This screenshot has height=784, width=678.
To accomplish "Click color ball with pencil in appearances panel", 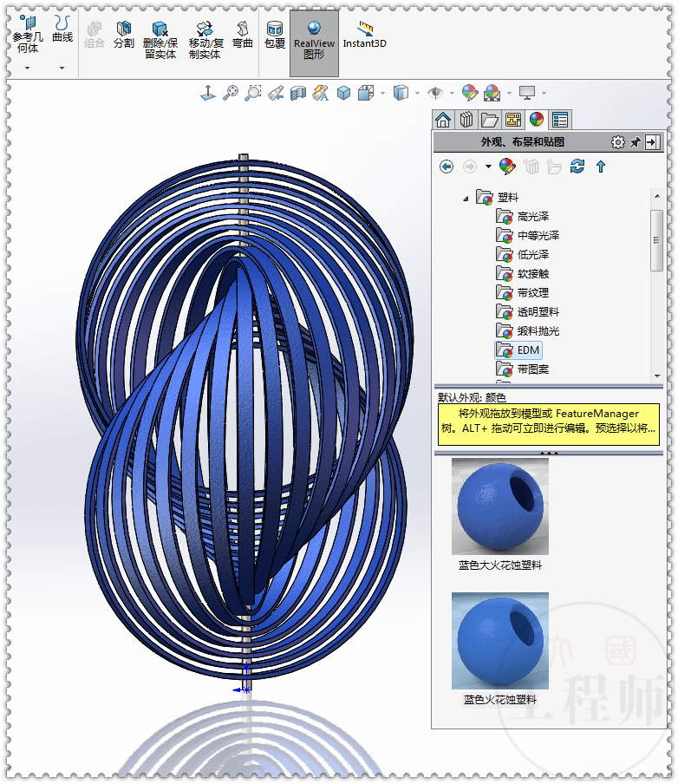I will (x=507, y=167).
